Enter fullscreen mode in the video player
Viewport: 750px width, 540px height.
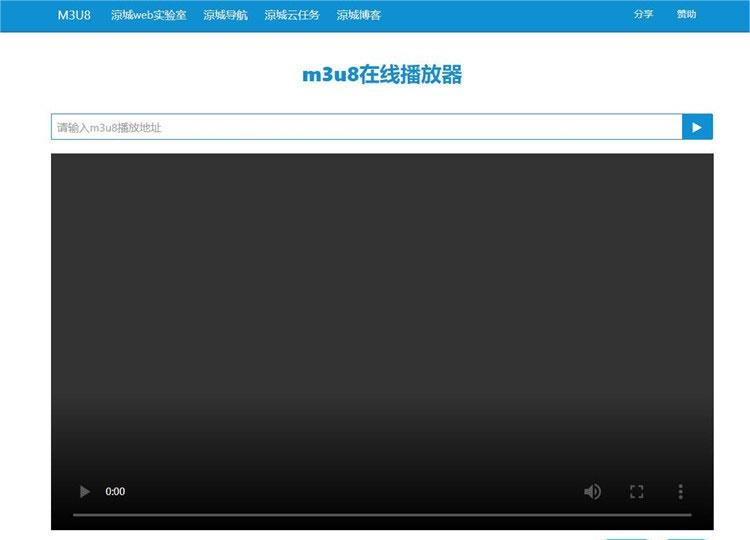636,491
